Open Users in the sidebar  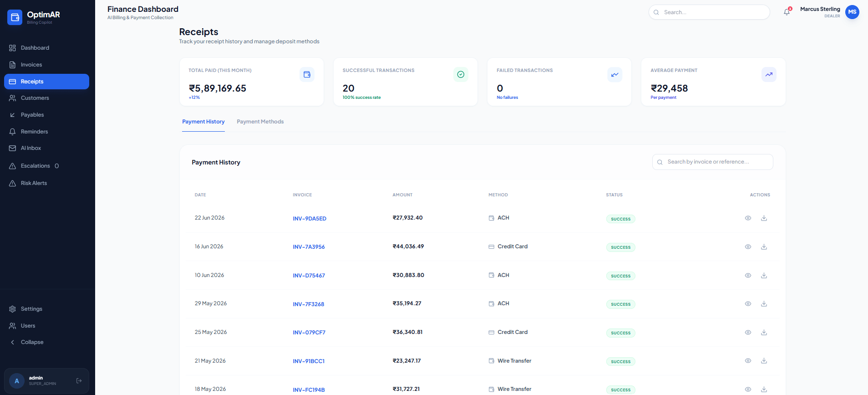pyautogui.click(x=46, y=326)
